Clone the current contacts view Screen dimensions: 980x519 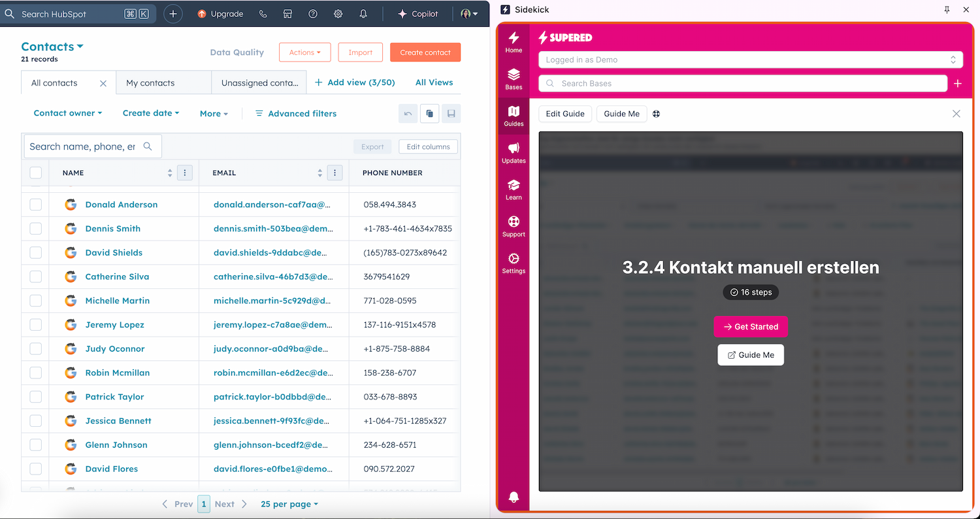pos(429,114)
